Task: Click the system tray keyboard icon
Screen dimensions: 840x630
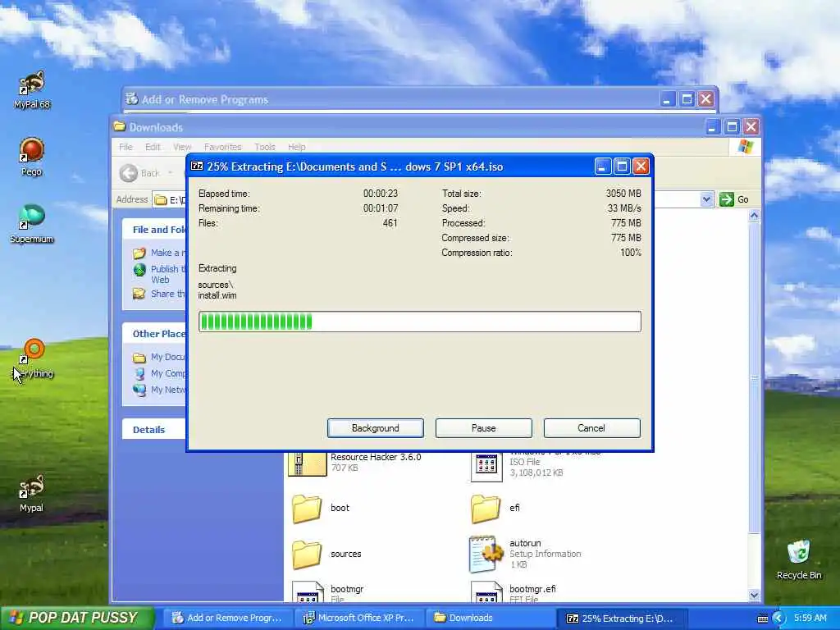Action: tap(762, 619)
